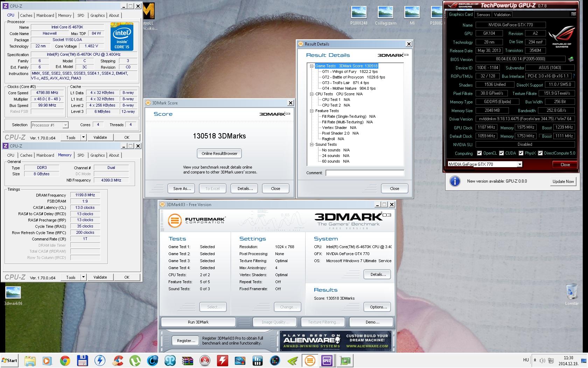This screenshot has height=368, width=588.
Task: Open Tools dropdown arrow in CPU tab window
Action: [83, 137]
